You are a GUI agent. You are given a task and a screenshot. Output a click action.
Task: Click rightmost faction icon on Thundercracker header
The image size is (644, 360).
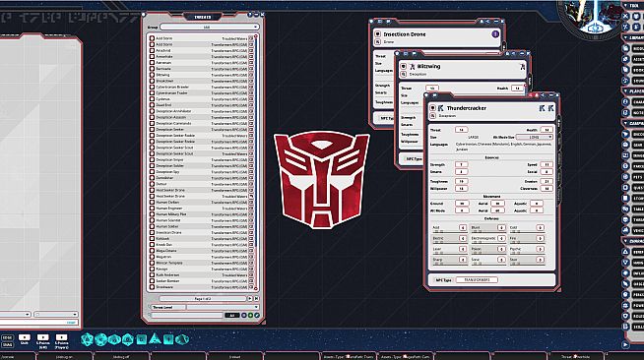click(x=550, y=108)
